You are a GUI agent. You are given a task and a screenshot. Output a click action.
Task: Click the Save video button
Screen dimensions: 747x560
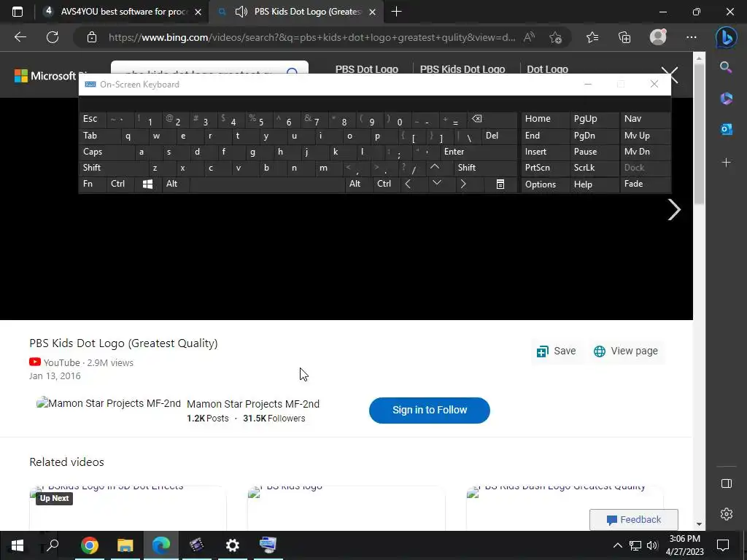click(x=556, y=351)
